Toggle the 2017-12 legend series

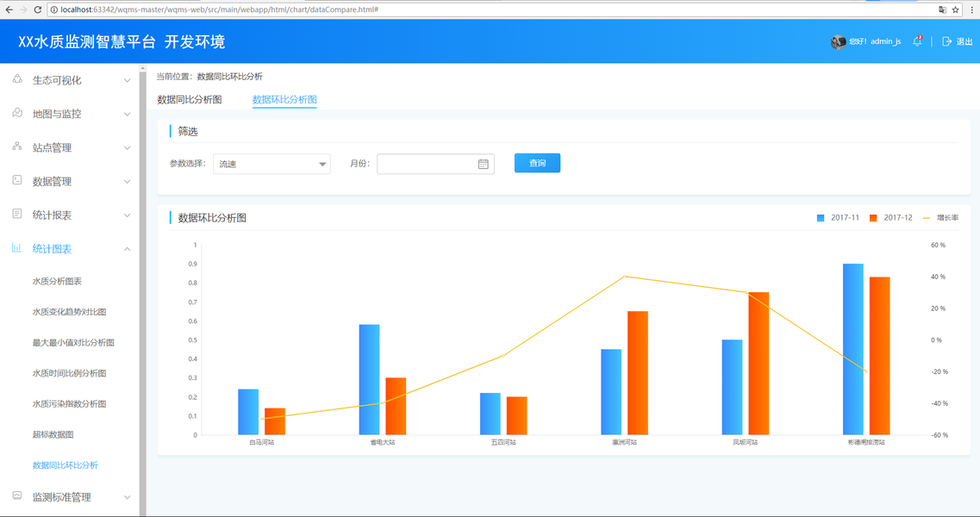point(890,217)
